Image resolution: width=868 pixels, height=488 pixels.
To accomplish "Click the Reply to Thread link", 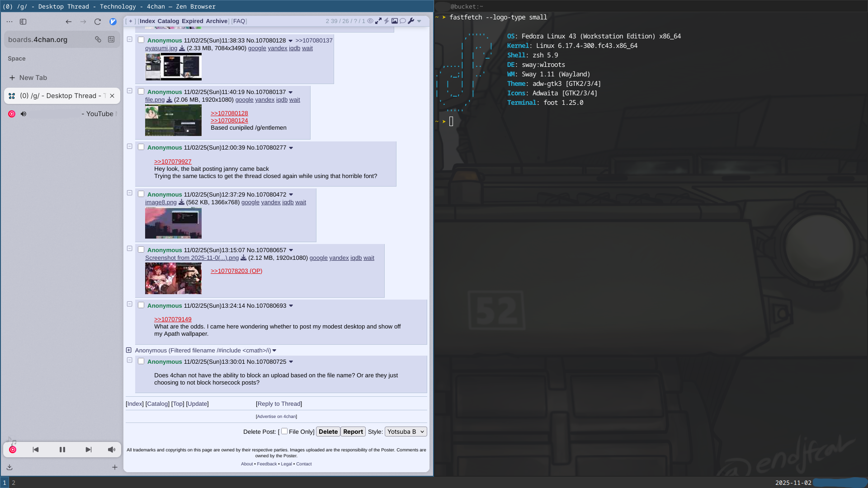I will click(x=279, y=404).
